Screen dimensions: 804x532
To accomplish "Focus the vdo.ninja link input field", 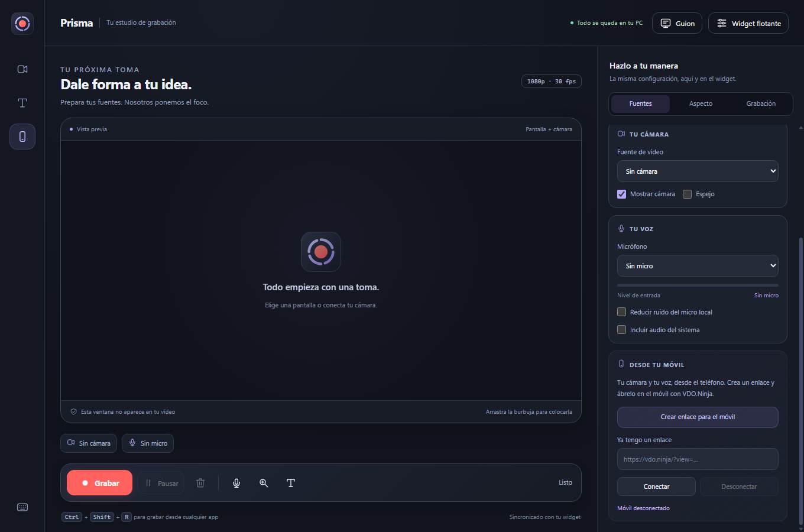I will point(698,459).
